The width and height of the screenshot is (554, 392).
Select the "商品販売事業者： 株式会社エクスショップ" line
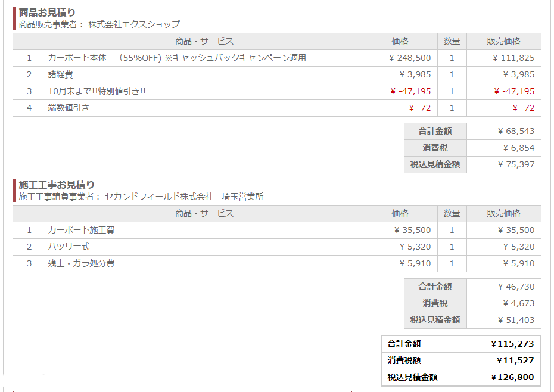[x=99, y=24]
